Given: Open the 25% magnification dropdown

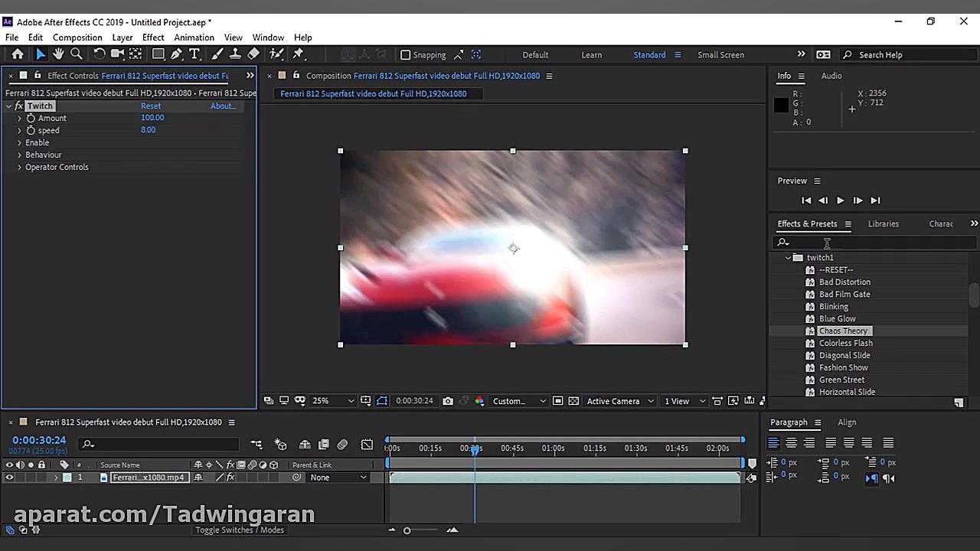Looking at the screenshot, I should [333, 401].
